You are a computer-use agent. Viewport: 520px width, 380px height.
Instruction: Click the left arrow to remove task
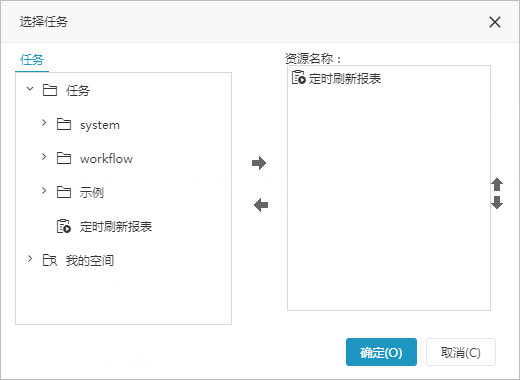[x=261, y=205]
